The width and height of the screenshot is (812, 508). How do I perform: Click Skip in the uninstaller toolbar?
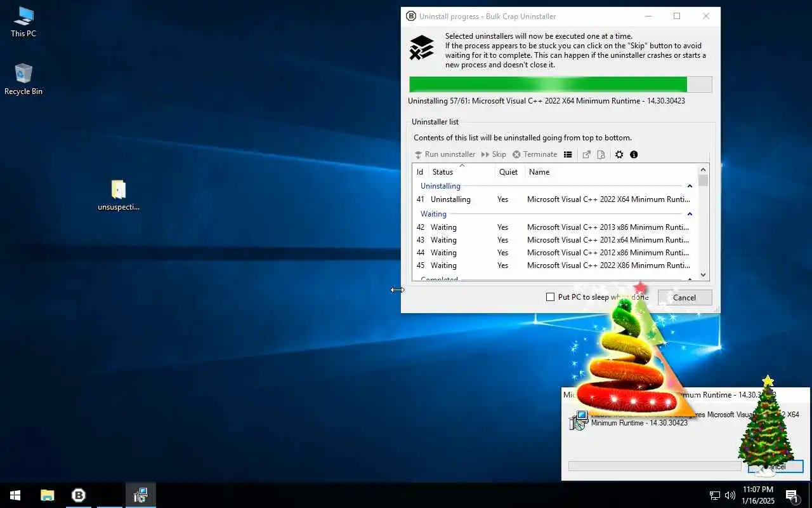pyautogui.click(x=494, y=154)
